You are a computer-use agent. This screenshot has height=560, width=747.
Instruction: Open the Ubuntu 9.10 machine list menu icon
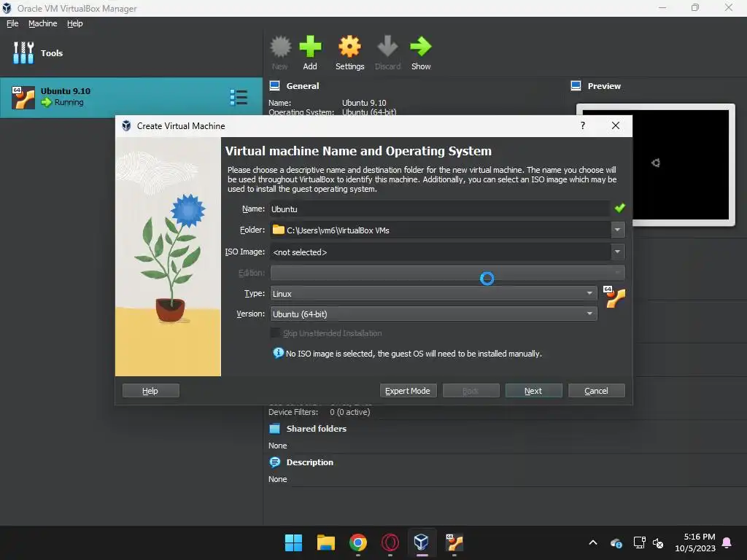tap(239, 97)
